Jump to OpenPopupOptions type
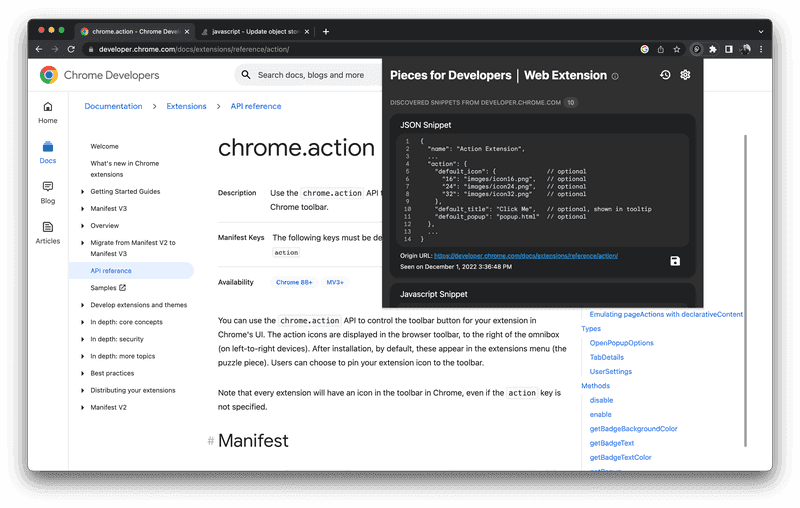Viewport: 800px width, 508px height. point(621,343)
